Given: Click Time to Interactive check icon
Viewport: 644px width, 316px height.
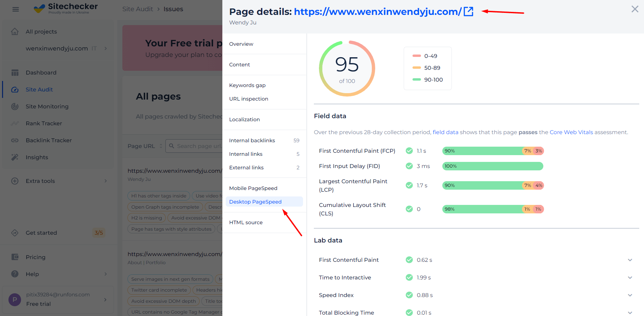Looking at the screenshot, I should [x=409, y=277].
